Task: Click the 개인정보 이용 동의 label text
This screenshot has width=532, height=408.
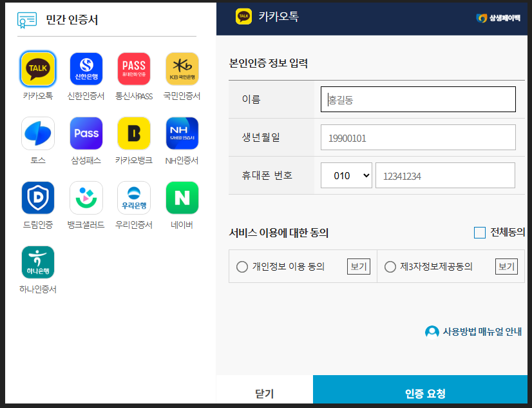Action: pos(289,266)
